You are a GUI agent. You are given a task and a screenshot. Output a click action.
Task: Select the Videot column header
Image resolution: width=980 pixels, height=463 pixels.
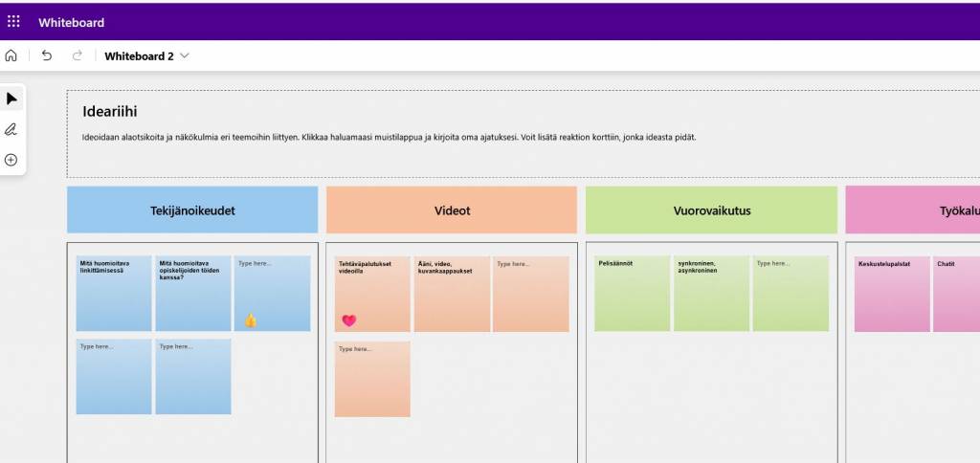tap(452, 210)
